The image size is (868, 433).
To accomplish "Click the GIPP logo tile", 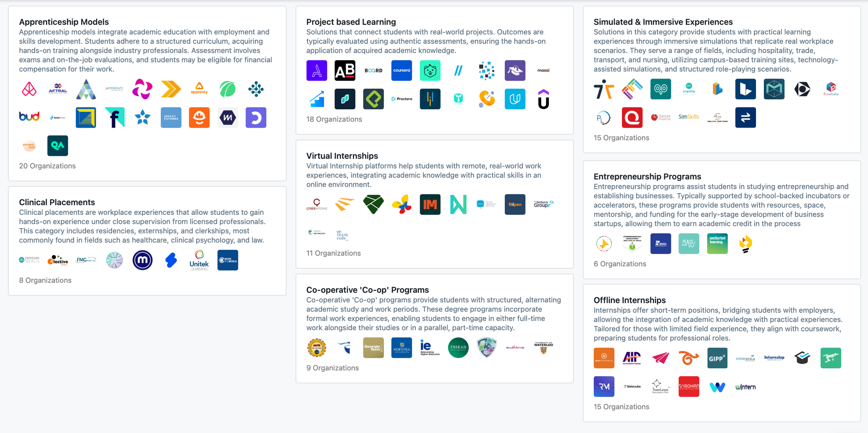I will pos(717,358).
